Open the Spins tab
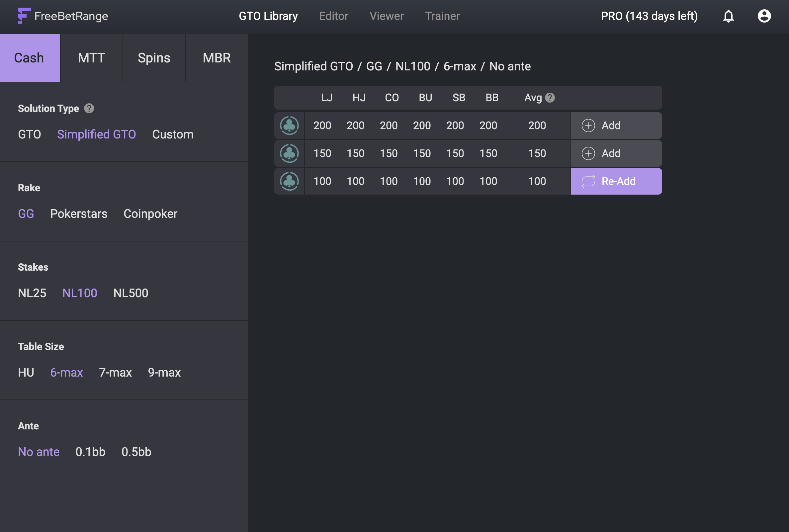 click(154, 58)
